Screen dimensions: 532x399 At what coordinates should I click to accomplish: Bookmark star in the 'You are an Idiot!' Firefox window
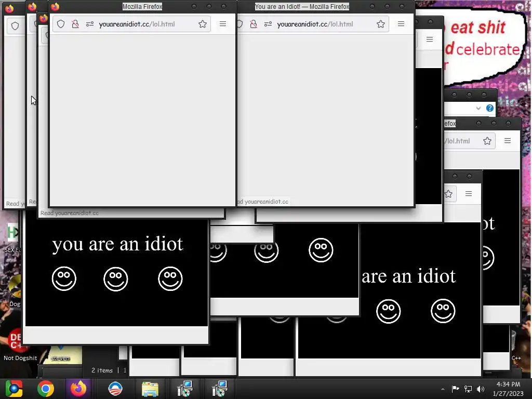[x=381, y=24]
